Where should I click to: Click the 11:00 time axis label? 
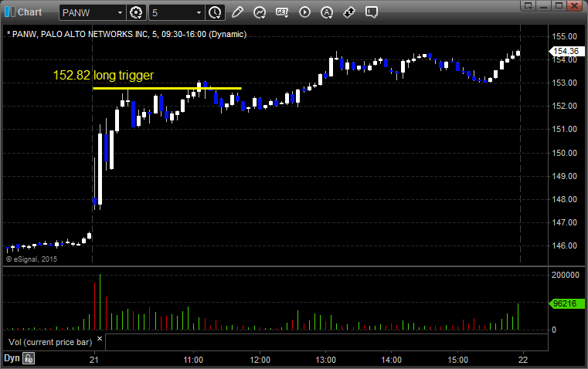coord(193,360)
